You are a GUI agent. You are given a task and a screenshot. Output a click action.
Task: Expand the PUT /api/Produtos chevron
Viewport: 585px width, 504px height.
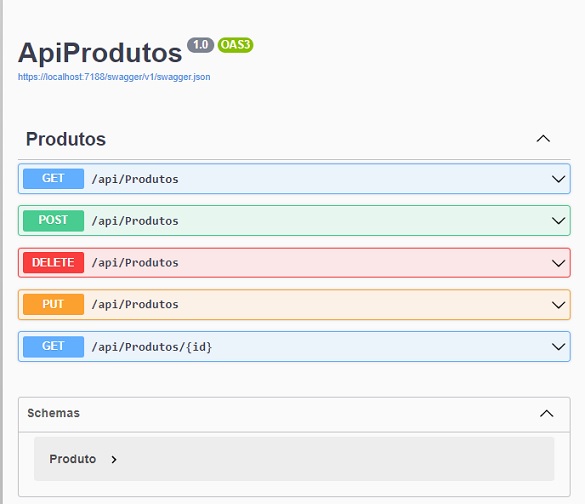(x=558, y=305)
